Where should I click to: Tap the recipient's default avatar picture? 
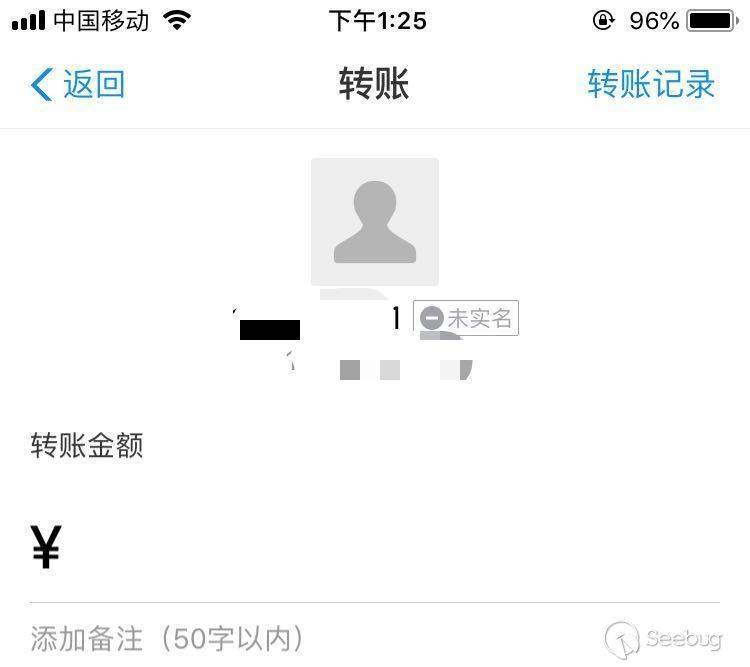click(375, 222)
